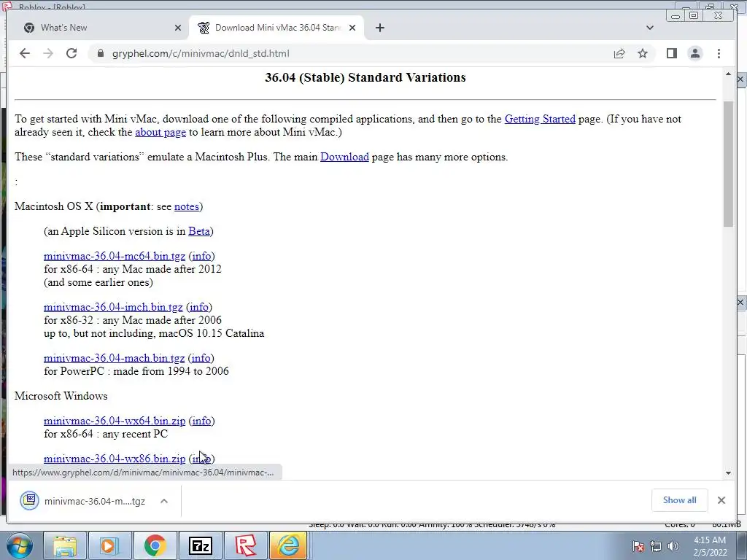Click the 36.04 (Stable) Standard Variations heading
This screenshot has height=560, width=747.
click(365, 77)
